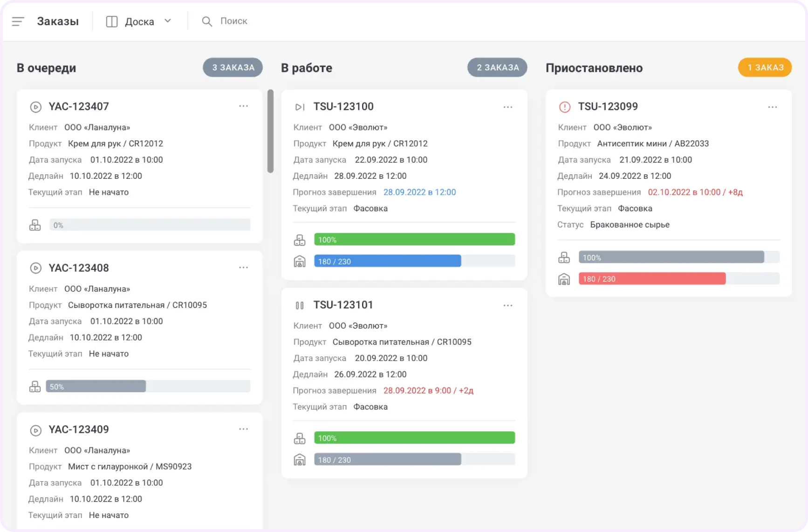Click blue forecast date 28.09.2022 в 12:00
The height and width of the screenshot is (532, 808).
419,192
